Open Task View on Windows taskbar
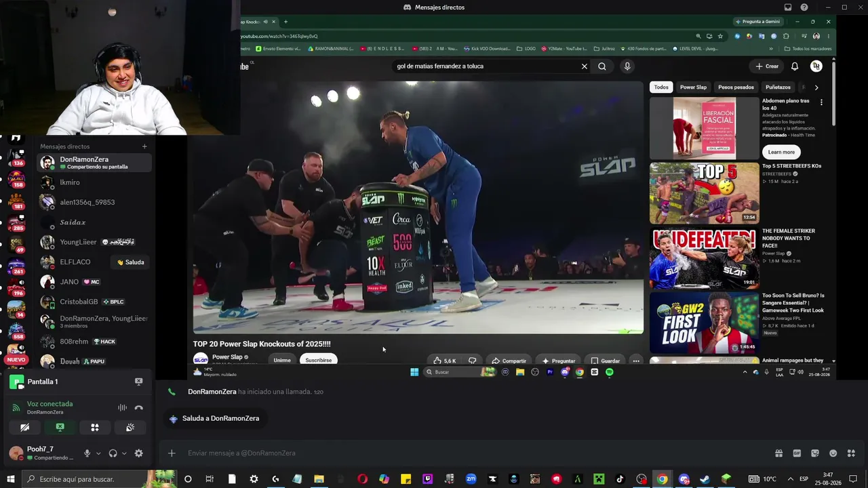This screenshot has height=488, width=868. tap(210, 479)
